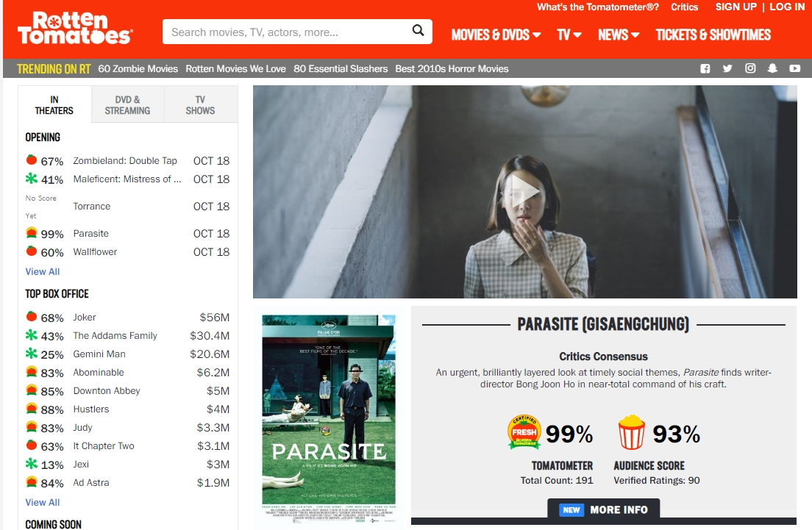Open Best 2010s Horror Movies link
This screenshot has width=812, height=530.
tap(452, 68)
